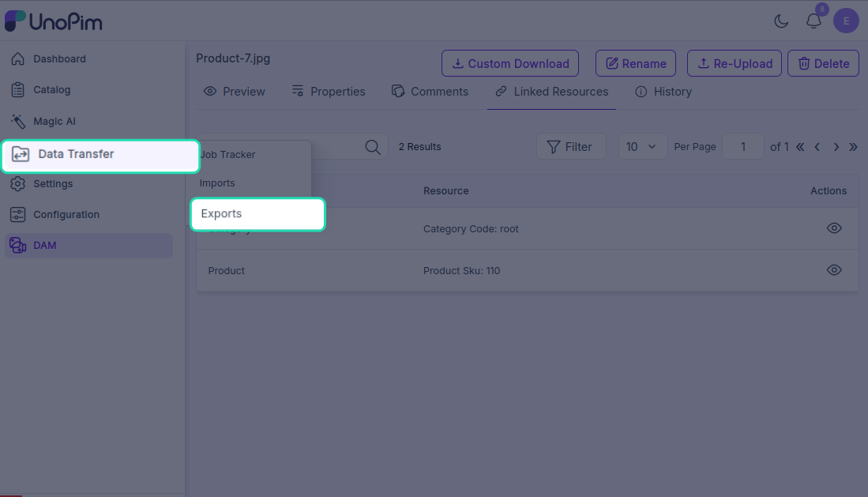Screen dimensions: 868x497
Task: Click the Actions column header
Action: (x=829, y=190)
